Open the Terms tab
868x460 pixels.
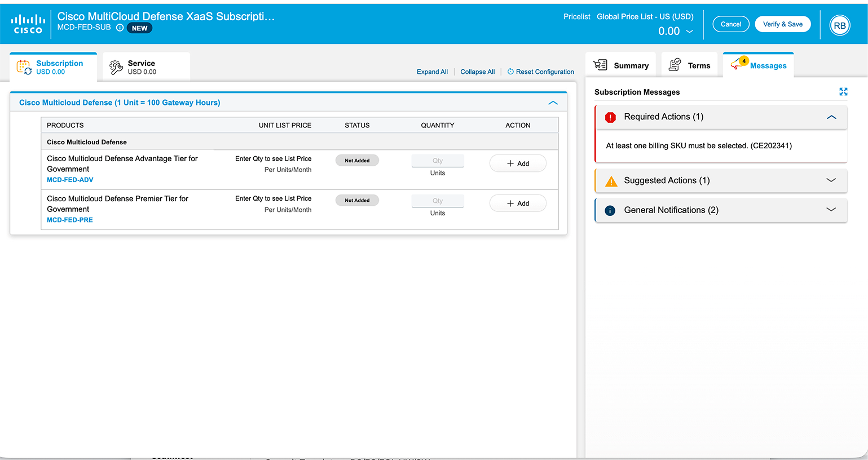pyautogui.click(x=689, y=65)
